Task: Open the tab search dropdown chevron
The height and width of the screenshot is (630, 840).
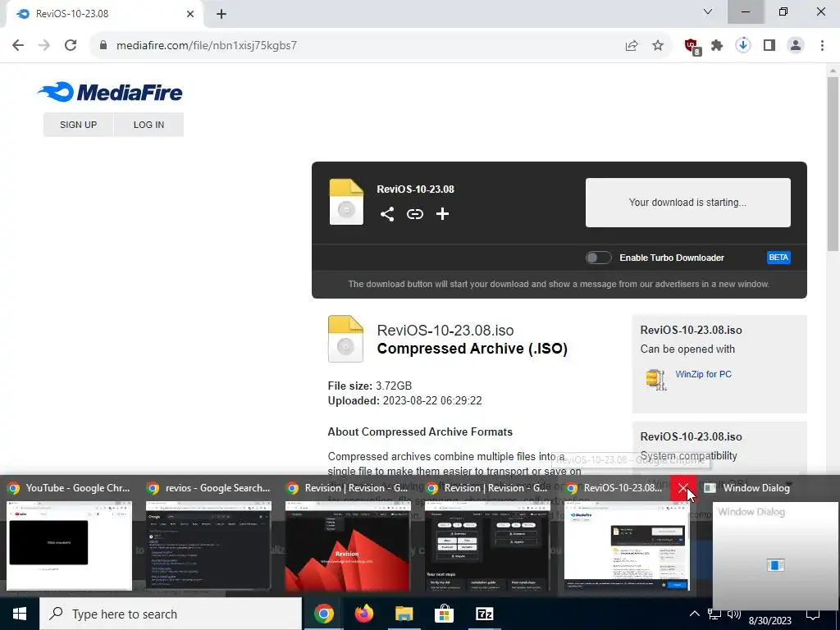Action: pyautogui.click(x=708, y=11)
